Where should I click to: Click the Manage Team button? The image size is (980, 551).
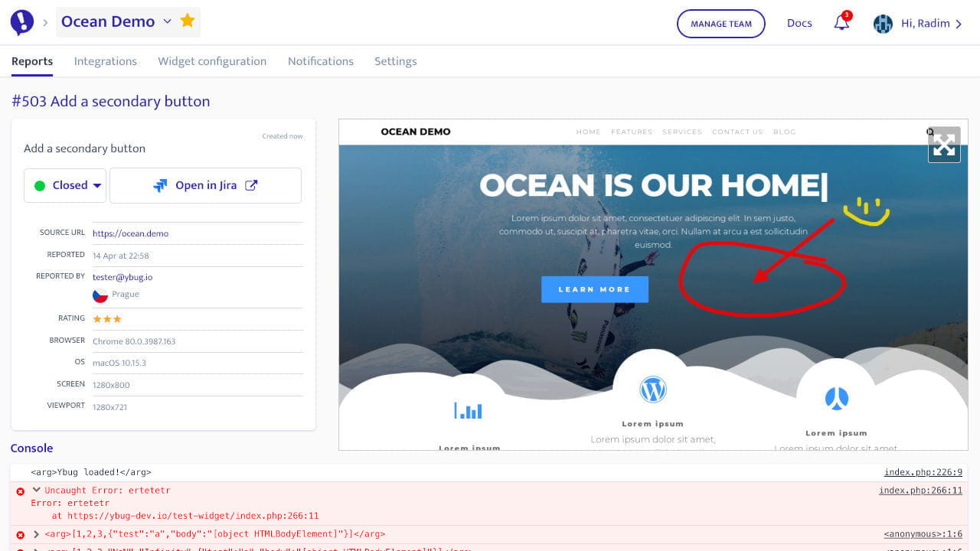click(x=721, y=24)
